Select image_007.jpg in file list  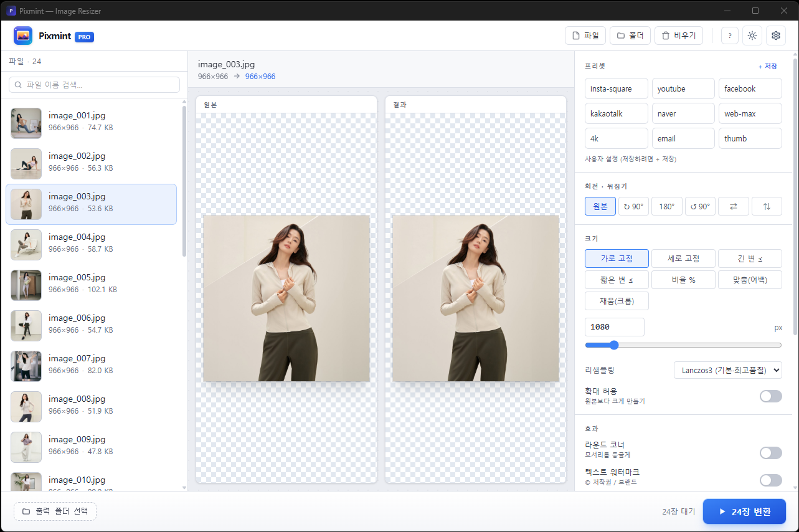pos(91,366)
